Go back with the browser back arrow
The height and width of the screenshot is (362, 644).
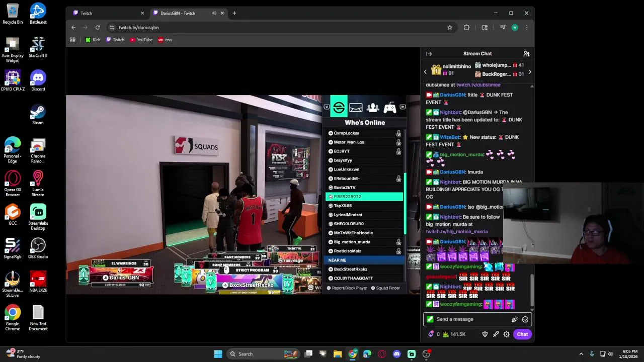tap(73, 28)
